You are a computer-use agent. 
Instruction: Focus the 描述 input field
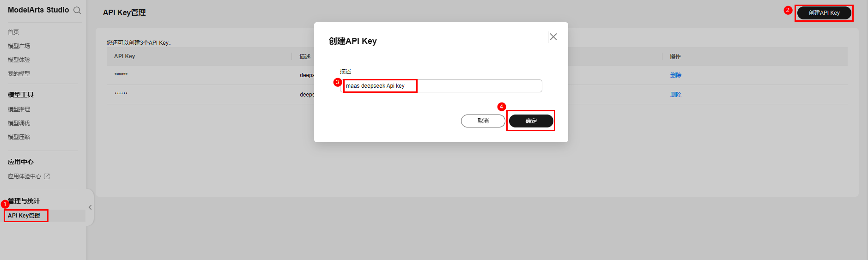(x=441, y=86)
